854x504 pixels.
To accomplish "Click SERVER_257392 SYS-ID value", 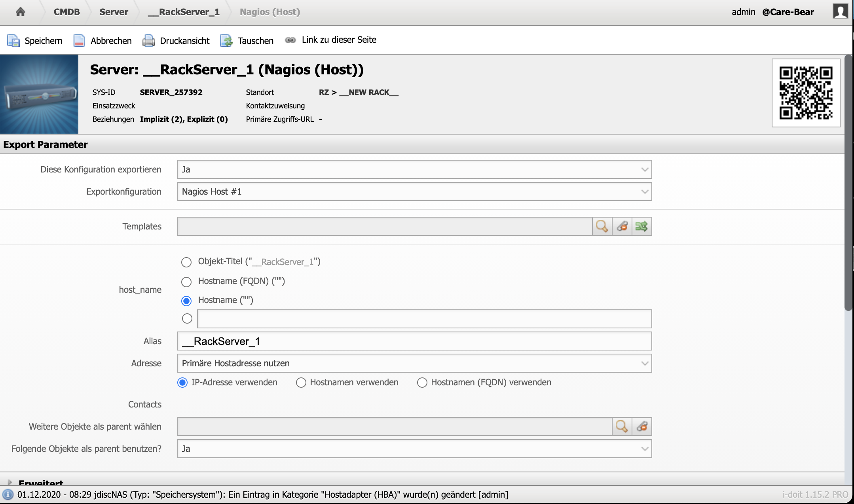I will point(171,92).
